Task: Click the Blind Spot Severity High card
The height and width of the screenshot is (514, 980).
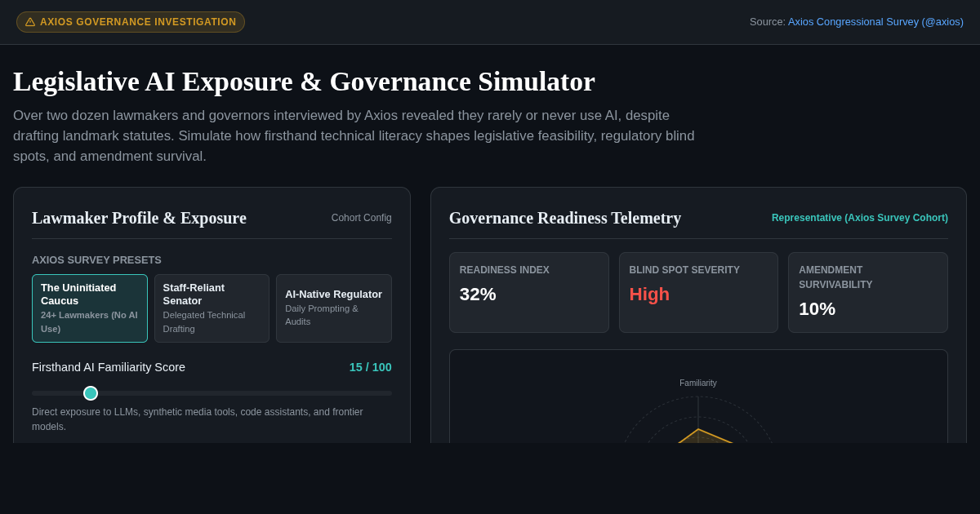Action: (x=698, y=292)
